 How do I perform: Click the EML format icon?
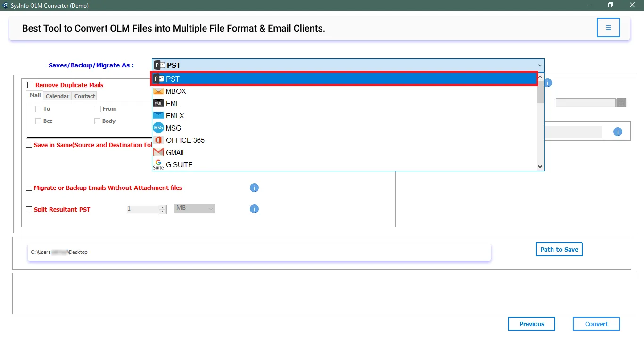click(158, 104)
